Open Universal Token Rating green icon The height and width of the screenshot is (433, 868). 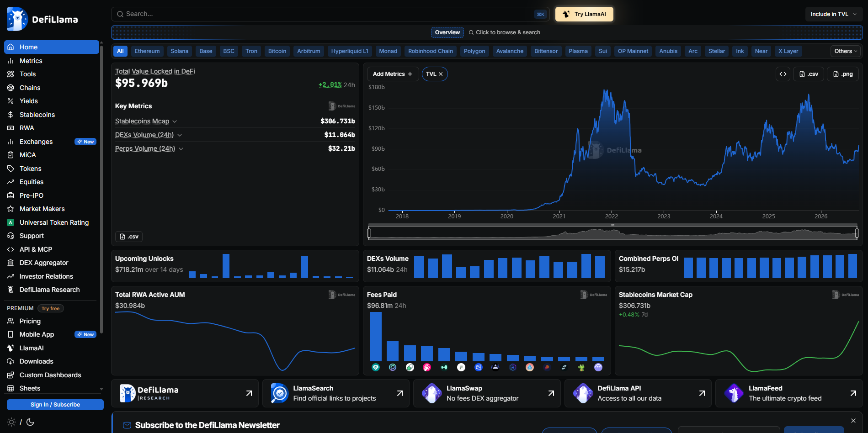pyautogui.click(x=11, y=222)
